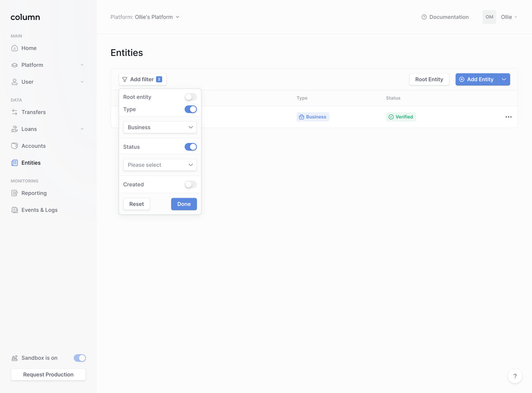Open the Status 'Please select' dropdown
The width and height of the screenshot is (532, 393).
pyautogui.click(x=160, y=165)
